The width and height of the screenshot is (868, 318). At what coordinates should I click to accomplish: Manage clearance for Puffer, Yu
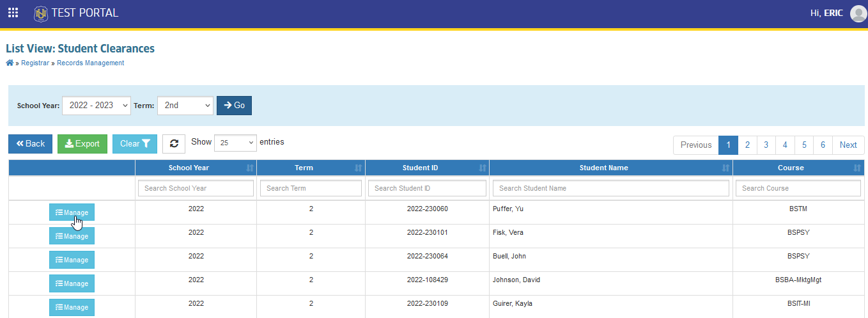[72, 212]
